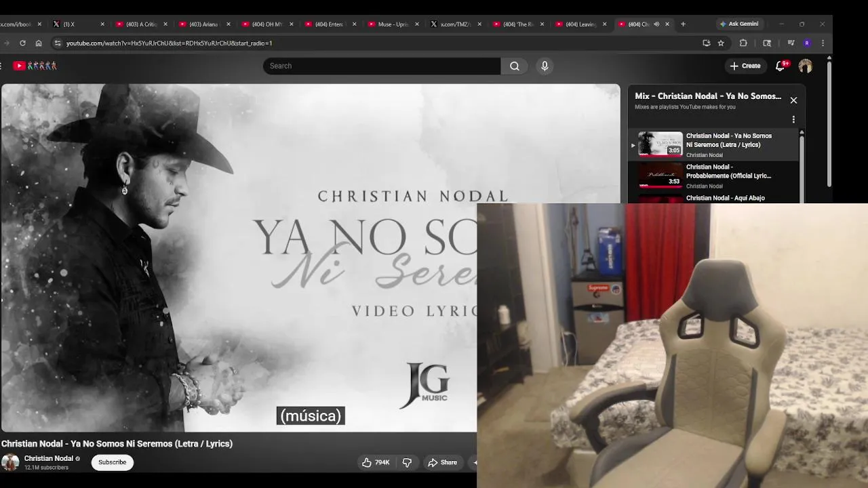
Task: Reload the page with the refresh icon
Action: pos(22,43)
